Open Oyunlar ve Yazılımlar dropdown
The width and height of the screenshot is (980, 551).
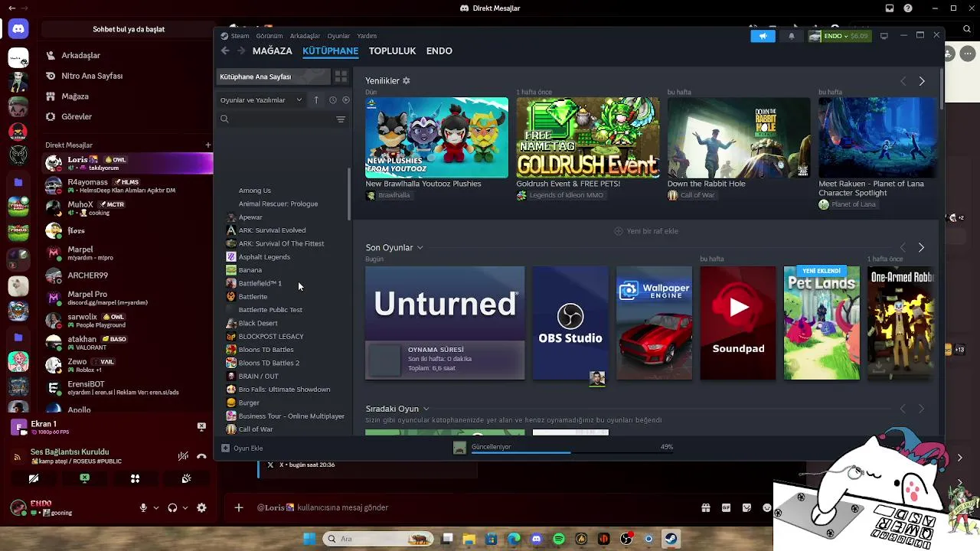pos(261,99)
